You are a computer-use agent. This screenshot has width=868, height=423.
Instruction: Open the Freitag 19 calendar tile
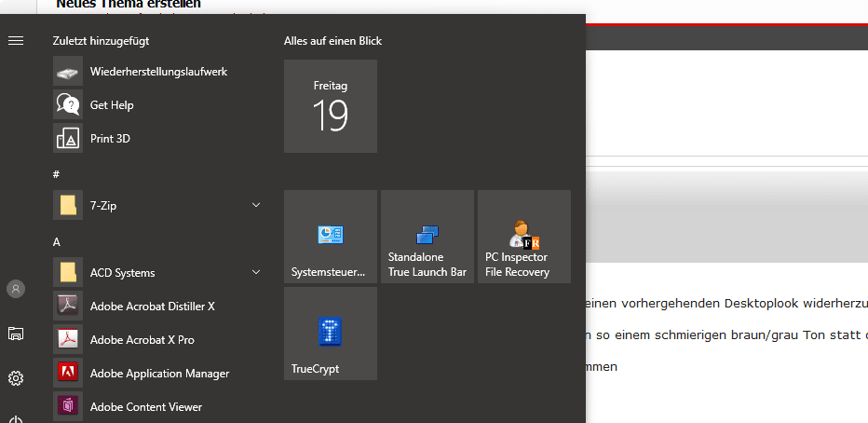(331, 106)
